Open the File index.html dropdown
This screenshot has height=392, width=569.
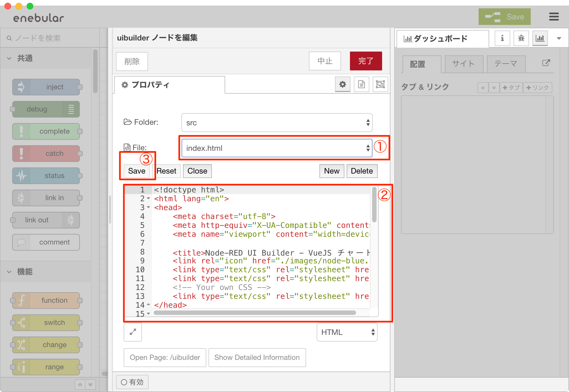coord(277,148)
